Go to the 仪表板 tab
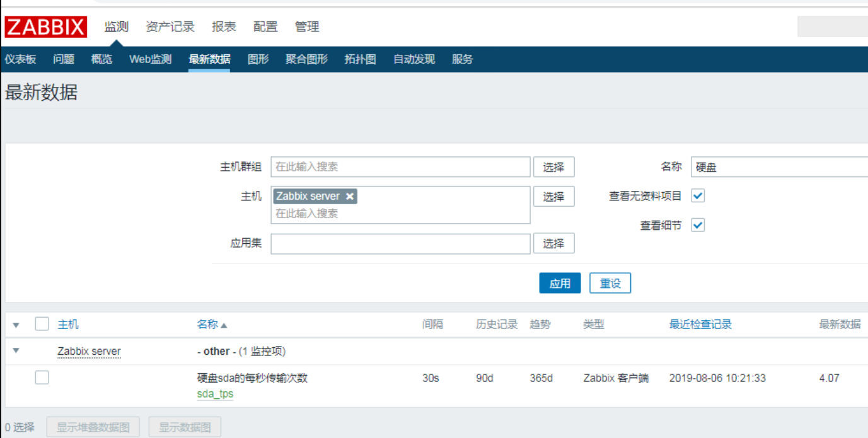This screenshot has width=868, height=438. (20, 59)
